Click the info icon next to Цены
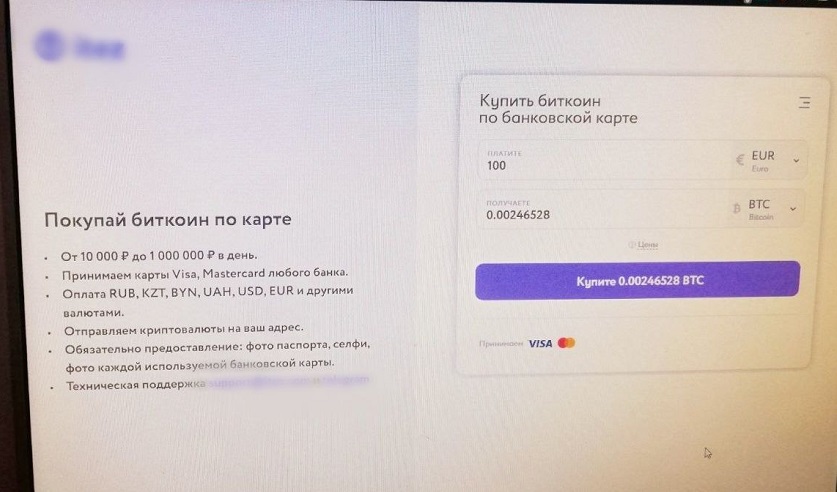The width and height of the screenshot is (837, 492). pyautogui.click(x=631, y=244)
